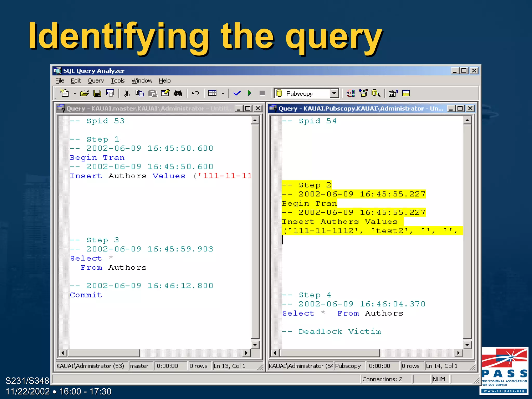Click the Open file folder icon
Viewport: 532px width, 399px height.
tap(84, 93)
